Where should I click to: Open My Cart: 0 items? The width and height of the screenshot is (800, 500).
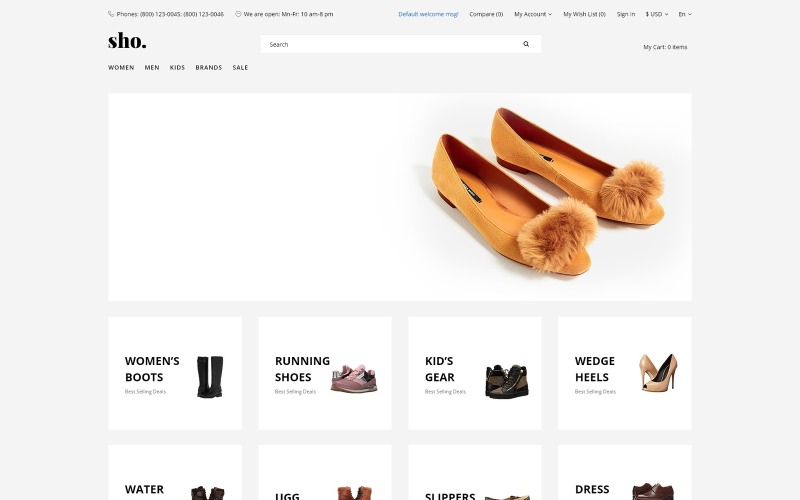click(x=665, y=47)
